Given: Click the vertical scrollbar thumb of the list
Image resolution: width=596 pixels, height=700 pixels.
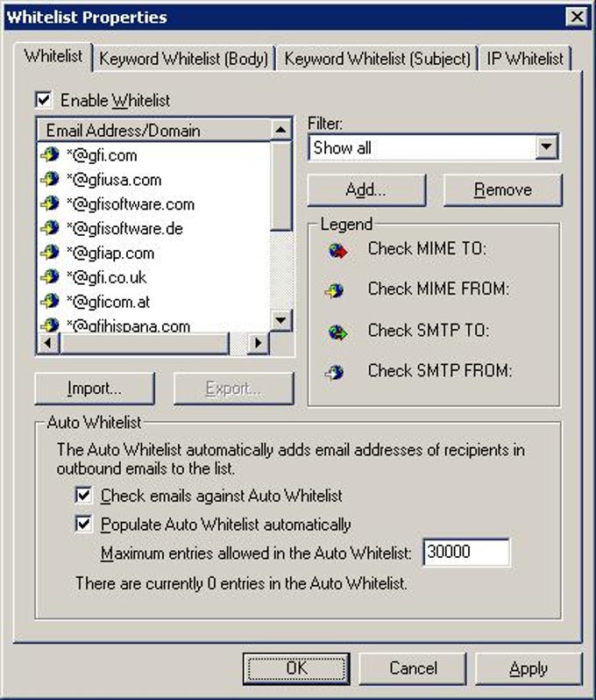Looking at the screenshot, I should click(x=281, y=186).
